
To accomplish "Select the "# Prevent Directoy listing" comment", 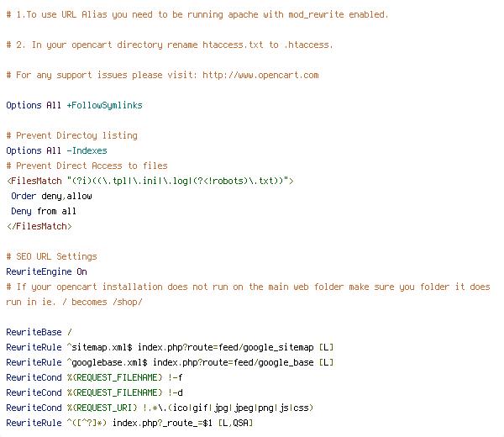I will pos(71,135).
